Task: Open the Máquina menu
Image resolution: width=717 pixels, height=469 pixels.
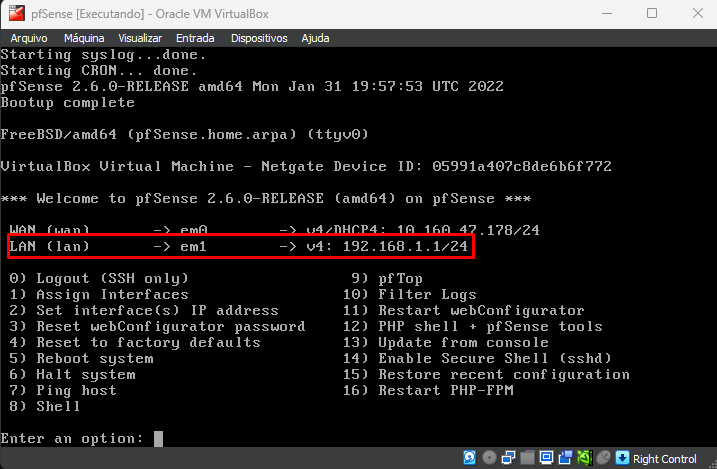Action: point(84,38)
